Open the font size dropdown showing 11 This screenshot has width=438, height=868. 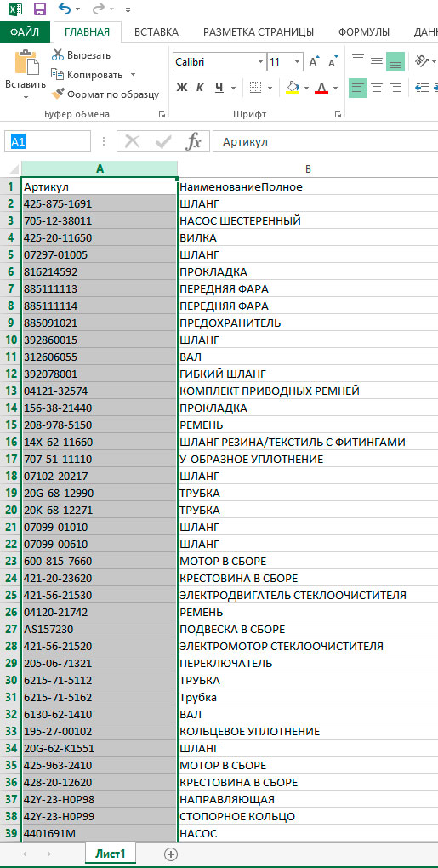(x=298, y=62)
